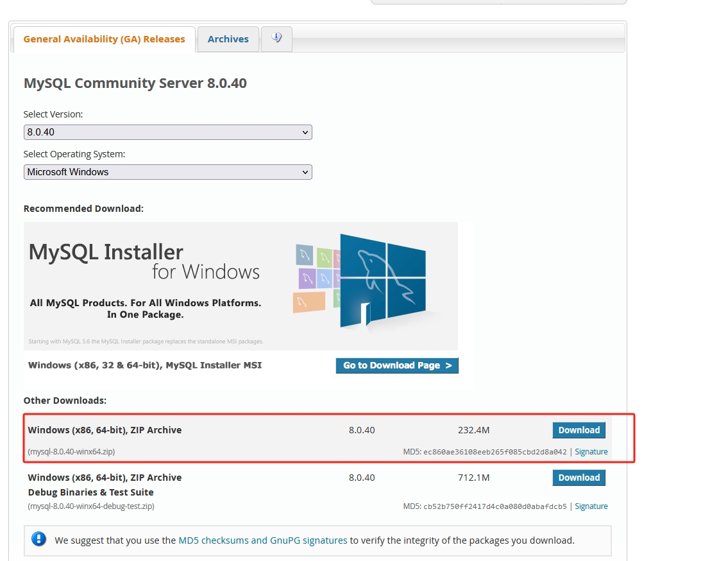Download the Debug Binaries & Test Suite ZIP

click(x=579, y=478)
